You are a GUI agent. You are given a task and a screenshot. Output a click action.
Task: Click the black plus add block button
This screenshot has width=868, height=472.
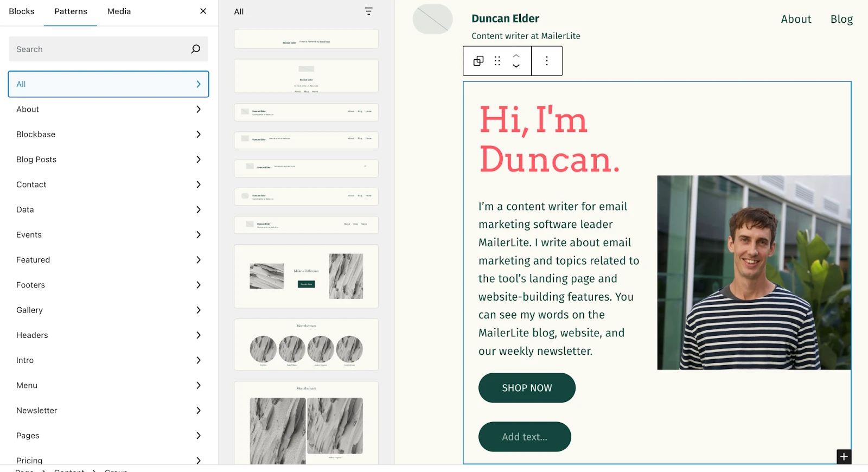point(844,457)
